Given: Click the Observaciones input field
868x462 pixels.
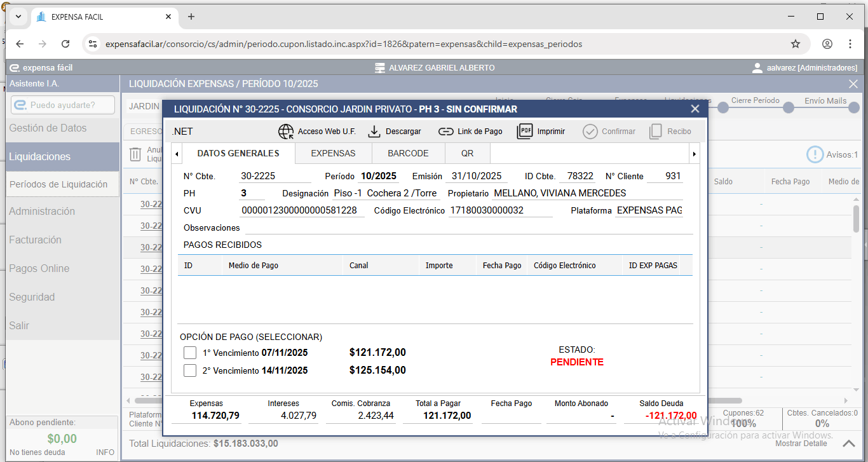Looking at the screenshot, I should (468, 228).
